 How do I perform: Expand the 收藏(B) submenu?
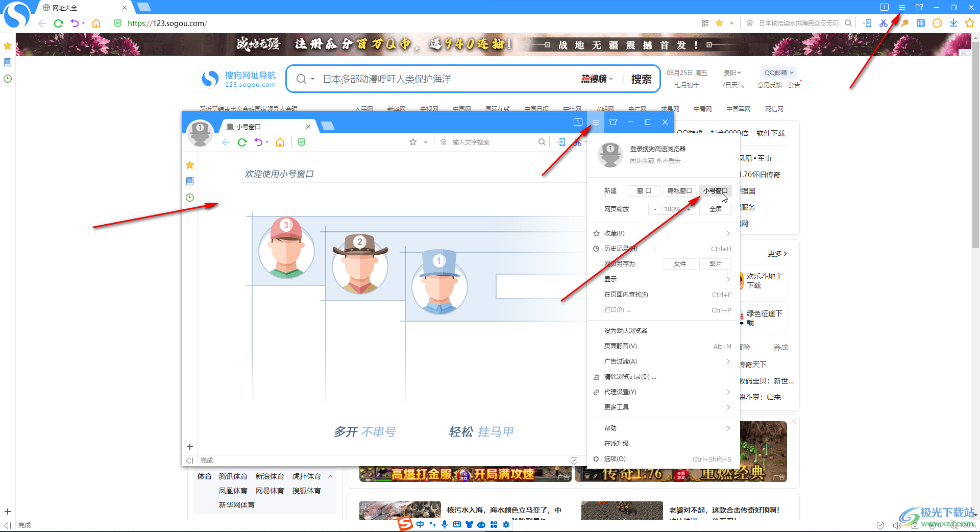tap(664, 233)
